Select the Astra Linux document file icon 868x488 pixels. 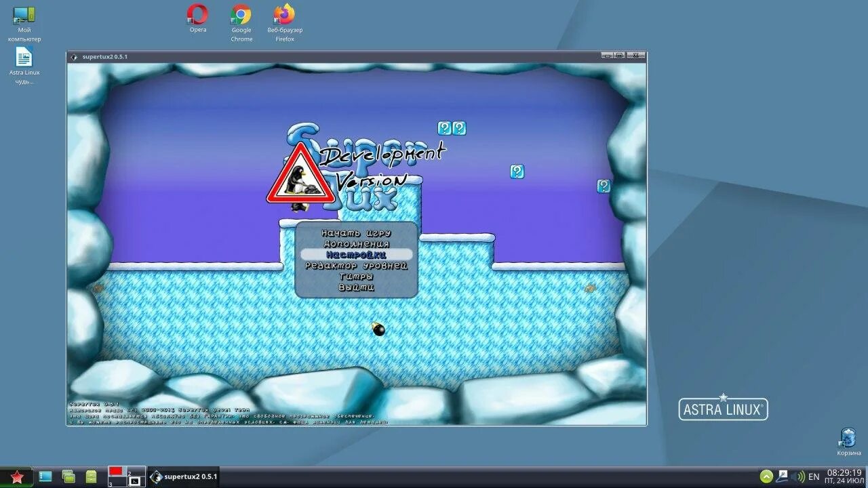[24, 66]
